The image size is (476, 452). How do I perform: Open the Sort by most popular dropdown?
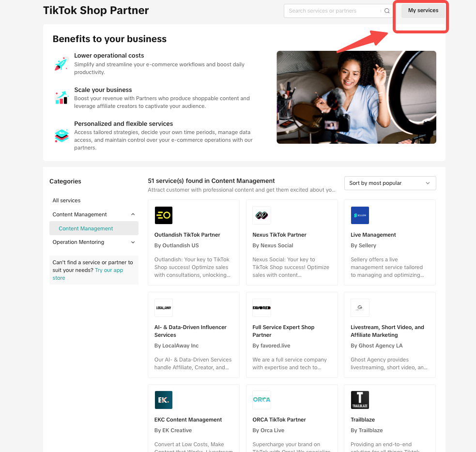(x=390, y=183)
